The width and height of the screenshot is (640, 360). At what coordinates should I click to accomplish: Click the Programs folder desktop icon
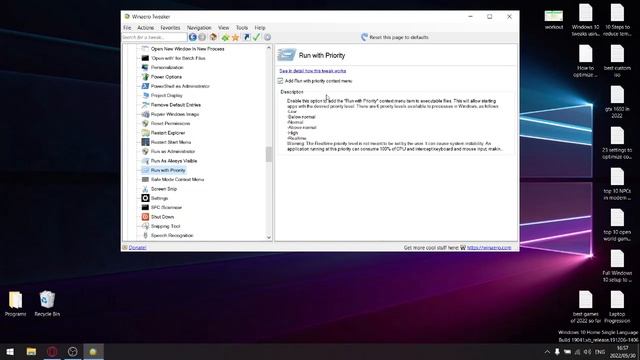16,304
